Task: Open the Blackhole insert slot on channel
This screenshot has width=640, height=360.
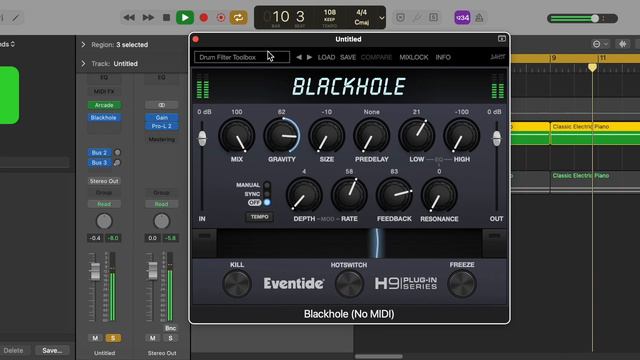Action: tap(104, 118)
